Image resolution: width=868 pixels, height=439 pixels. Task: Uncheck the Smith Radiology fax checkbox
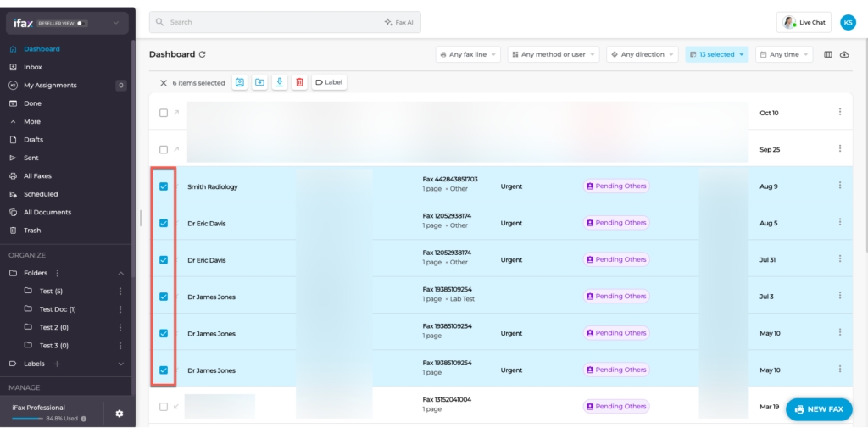164,186
